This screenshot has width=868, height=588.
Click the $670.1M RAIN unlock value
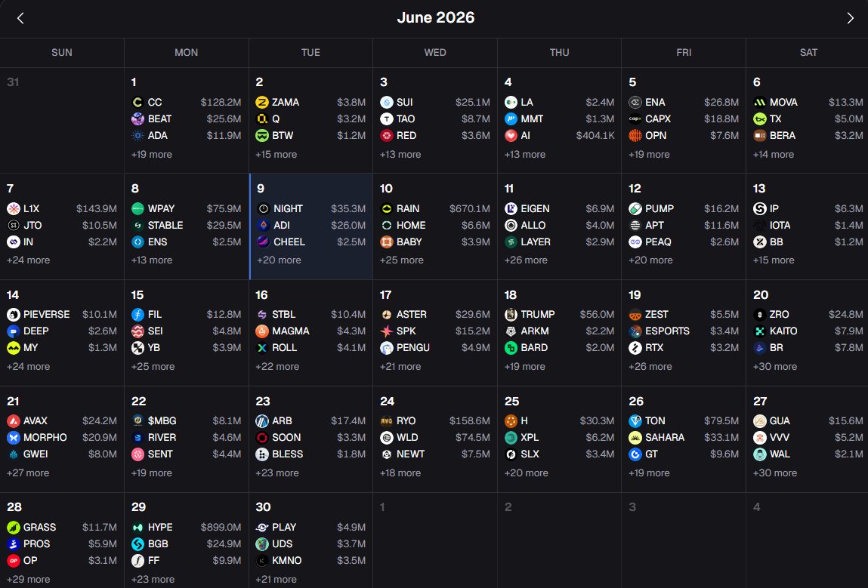pyautogui.click(x=469, y=208)
